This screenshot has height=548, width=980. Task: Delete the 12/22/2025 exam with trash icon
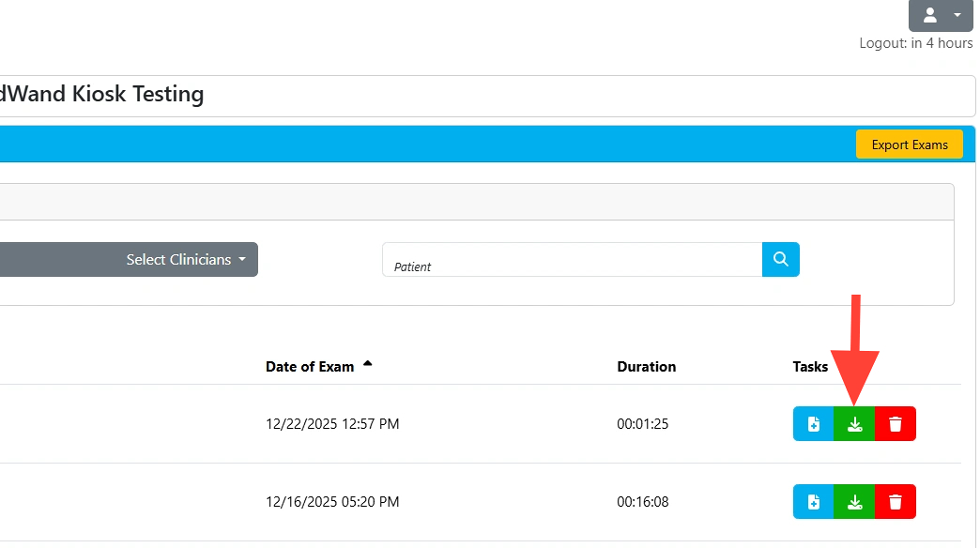coord(896,424)
